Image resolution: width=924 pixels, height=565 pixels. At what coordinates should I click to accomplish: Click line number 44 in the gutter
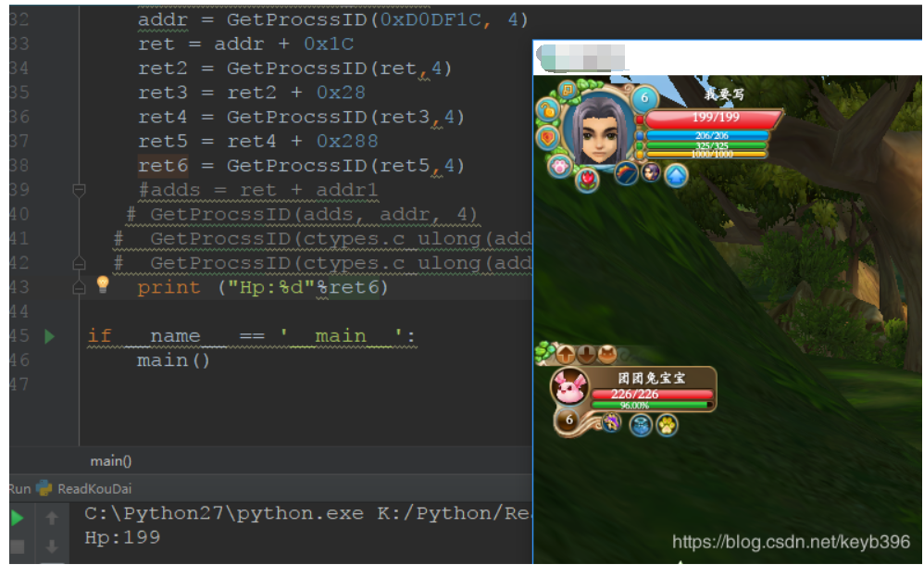[x=19, y=311]
